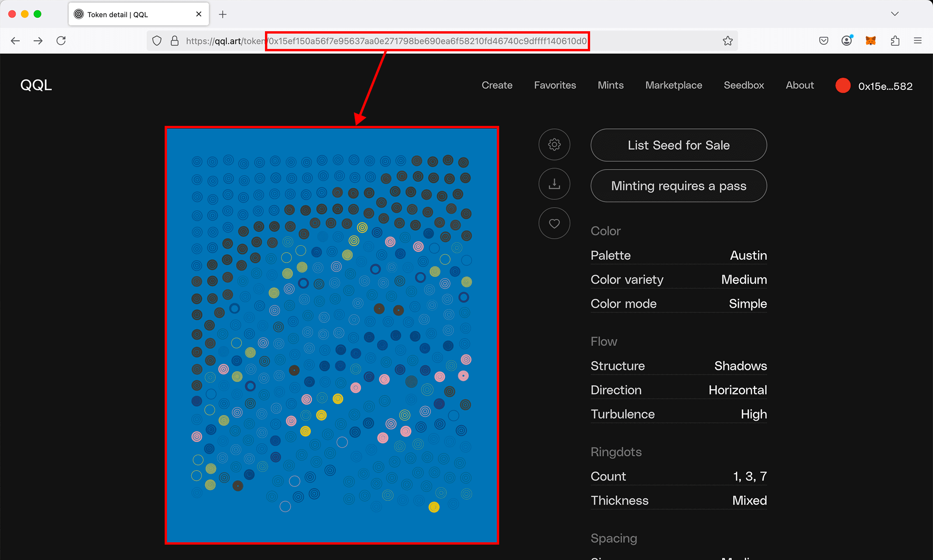Viewport: 933px width, 560px height.
Task: Go to the Marketplace nav item
Action: (x=673, y=85)
